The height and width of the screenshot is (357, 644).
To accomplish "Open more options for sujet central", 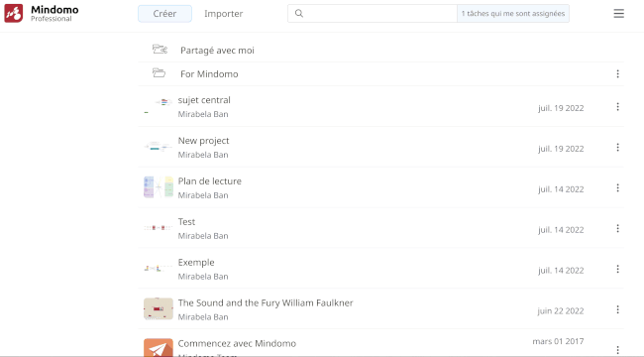I will (x=617, y=107).
